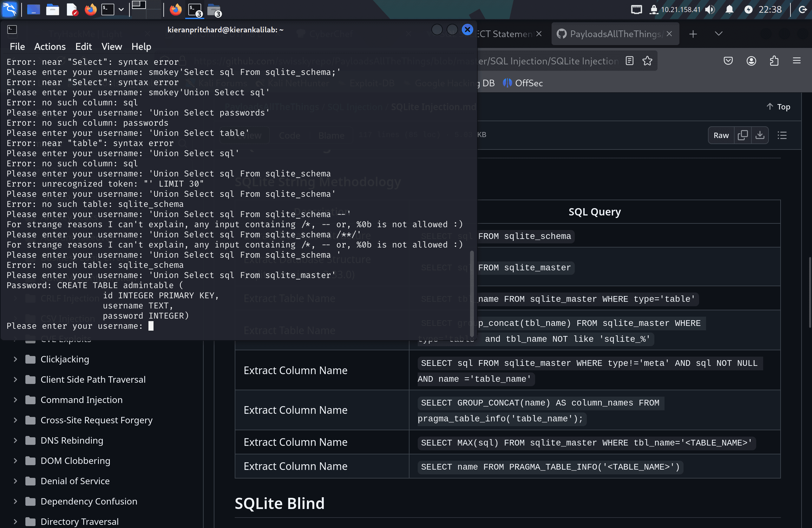Close the SELECT Statement browser tab
Viewport: 812px width, 528px height.
(x=539, y=34)
